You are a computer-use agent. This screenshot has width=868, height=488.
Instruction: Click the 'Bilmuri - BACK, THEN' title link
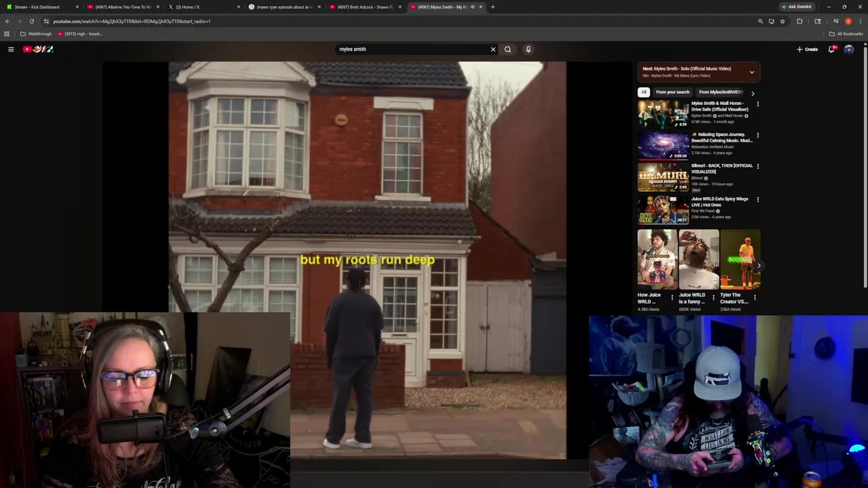(722, 168)
